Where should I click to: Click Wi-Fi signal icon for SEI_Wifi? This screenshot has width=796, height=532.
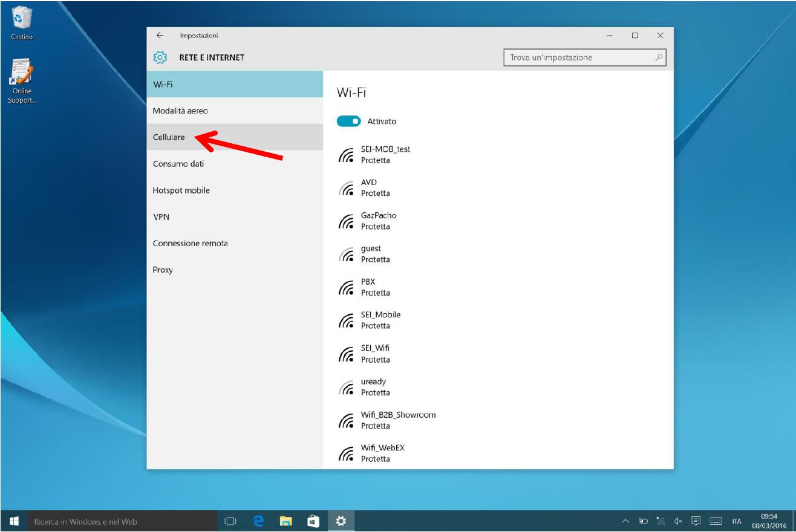point(346,354)
